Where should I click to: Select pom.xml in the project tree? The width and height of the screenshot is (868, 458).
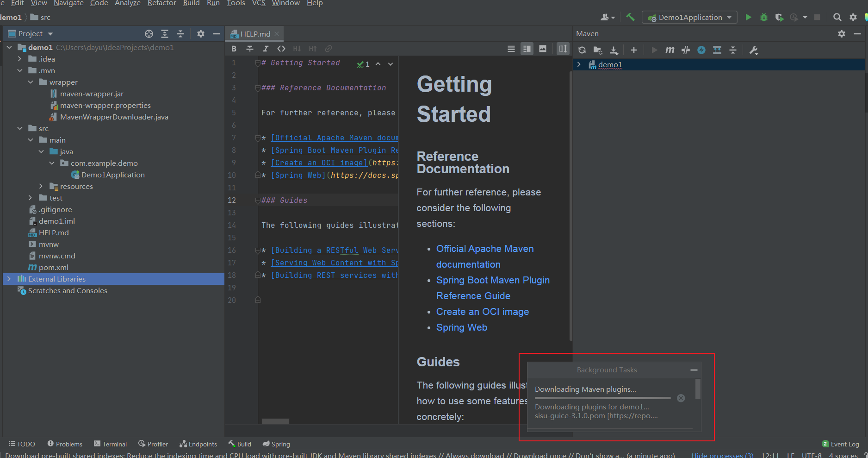point(54,267)
